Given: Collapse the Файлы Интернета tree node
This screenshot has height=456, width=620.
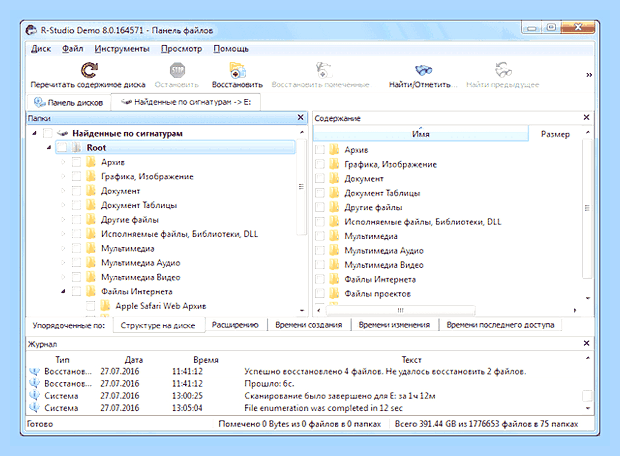Looking at the screenshot, I should pyautogui.click(x=63, y=291).
